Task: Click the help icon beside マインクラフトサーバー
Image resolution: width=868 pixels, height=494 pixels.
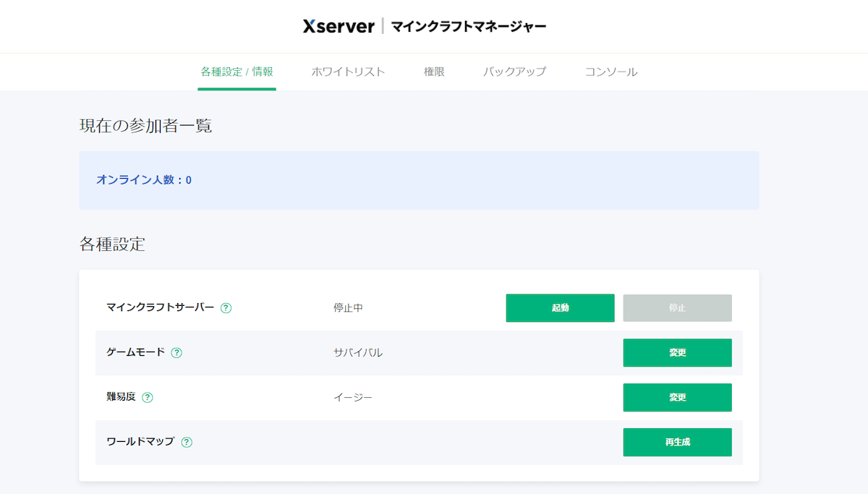Action: point(226,307)
